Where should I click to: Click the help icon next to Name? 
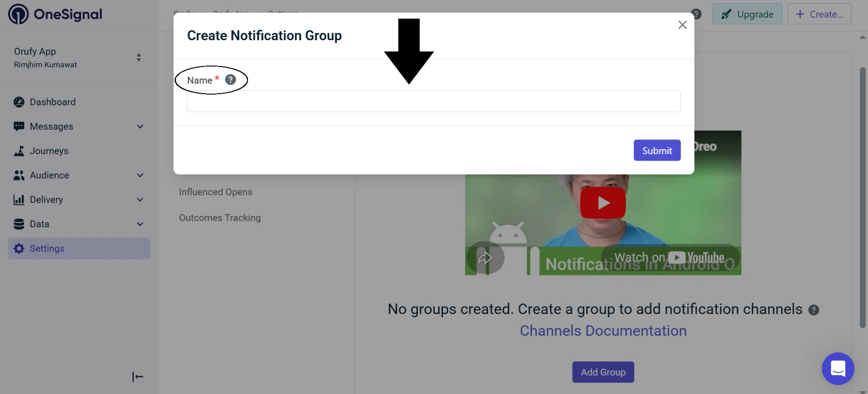coord(230,80)
